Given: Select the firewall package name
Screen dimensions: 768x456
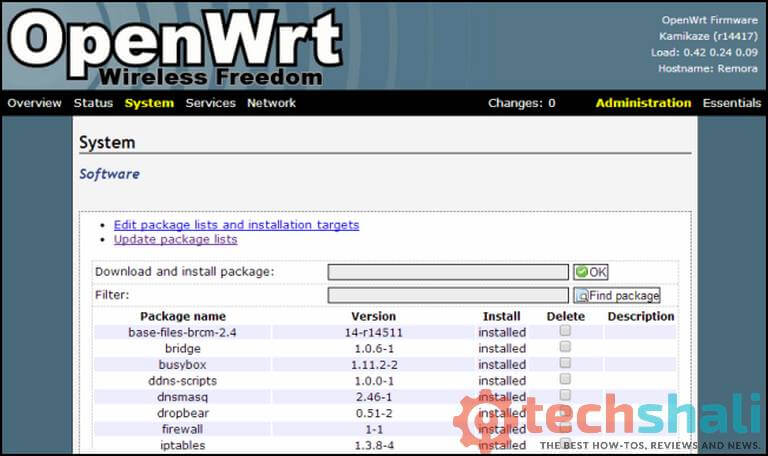Looking at the screenshot, I should click(x=182, y=430).
